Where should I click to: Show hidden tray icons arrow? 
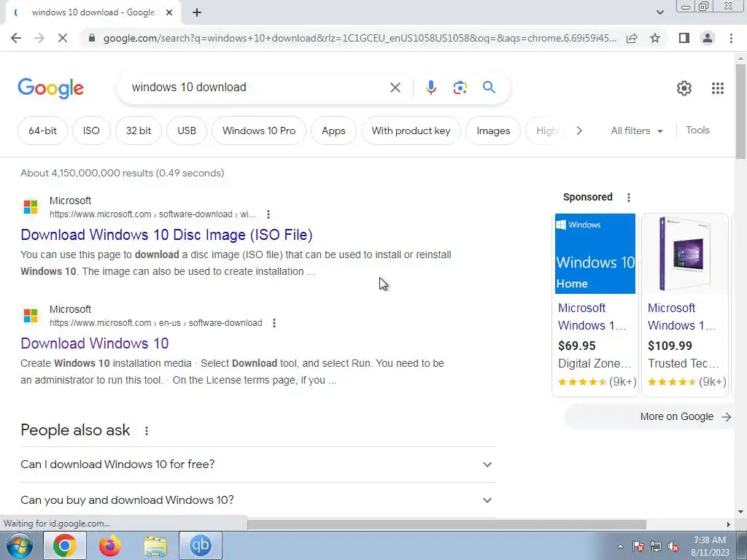[x=620, y=545]
